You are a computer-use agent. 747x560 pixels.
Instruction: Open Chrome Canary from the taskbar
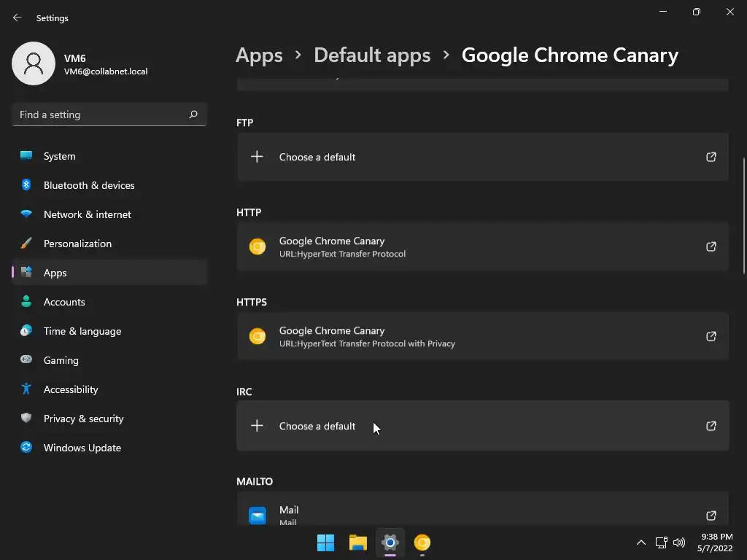[422, 542]
